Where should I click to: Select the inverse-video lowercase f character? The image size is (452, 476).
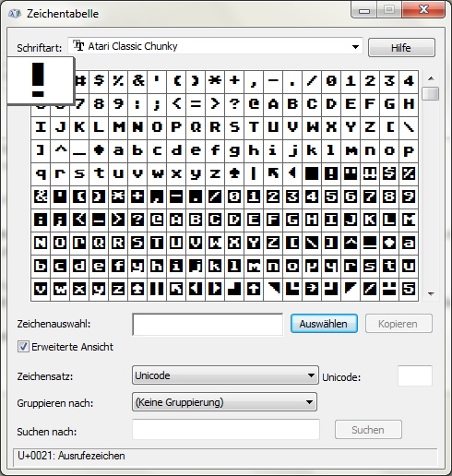pos(118,266)
